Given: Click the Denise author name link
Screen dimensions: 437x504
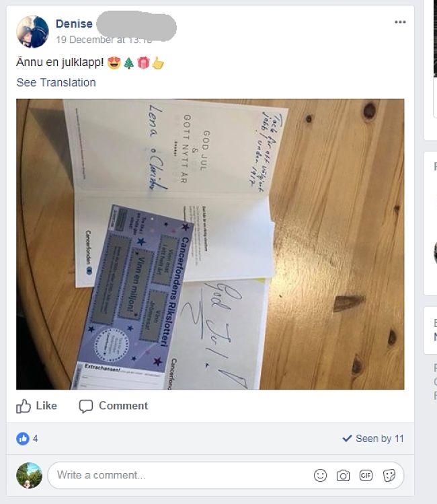Looking at the screenshot, I should click(74, 24).
